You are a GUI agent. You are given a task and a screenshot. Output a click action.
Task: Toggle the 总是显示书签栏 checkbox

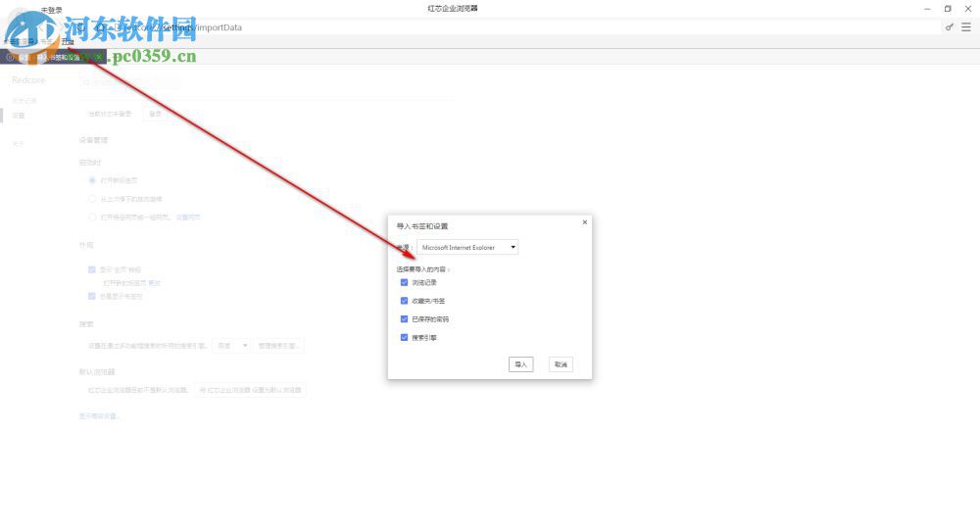92,296
